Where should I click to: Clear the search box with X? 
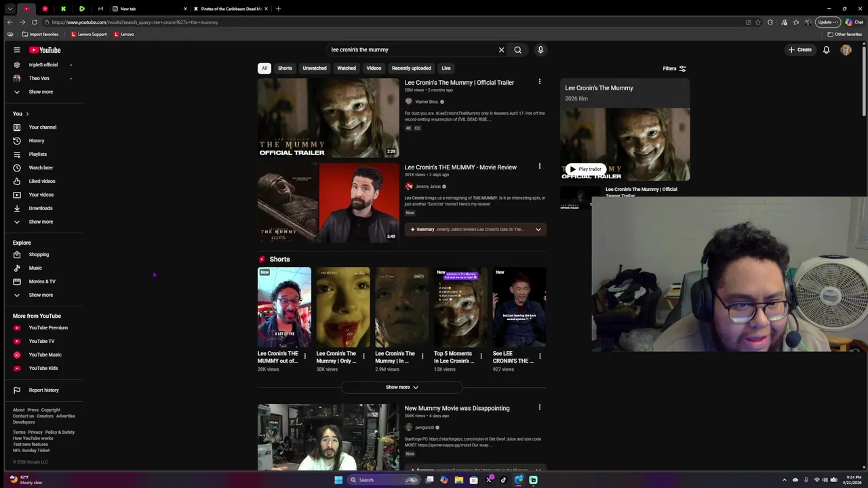point(502,49)
